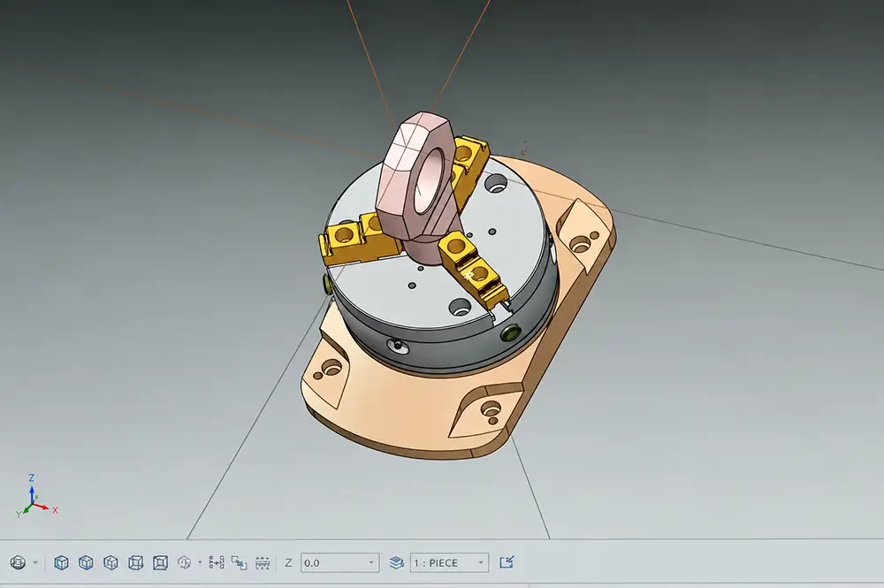
Task: Click the layers stack icon
Action: tap(397, 562)
